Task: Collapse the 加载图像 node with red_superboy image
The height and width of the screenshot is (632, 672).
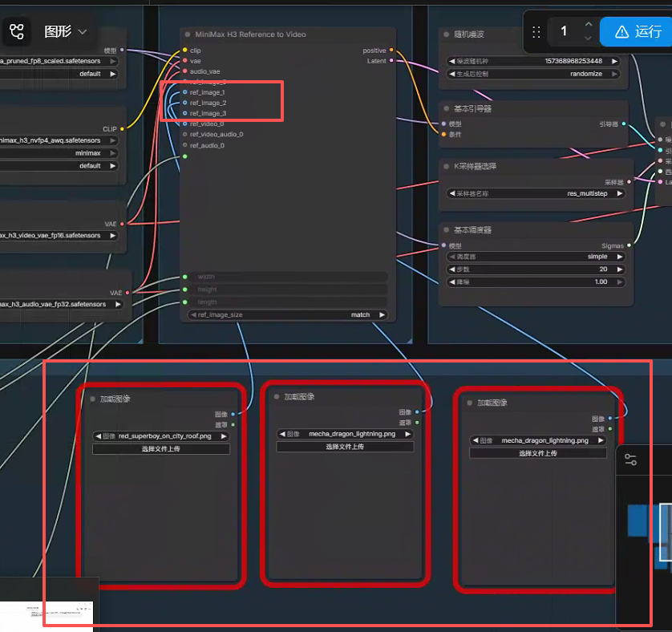Action: pyautogui.click(x=92, y=399)
